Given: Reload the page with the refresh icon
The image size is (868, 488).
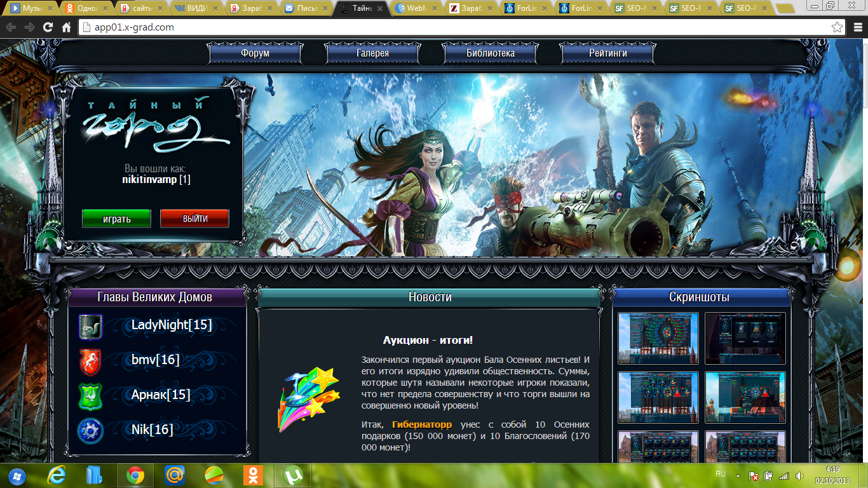Looking at the screenshot, I should click(48, 27).
